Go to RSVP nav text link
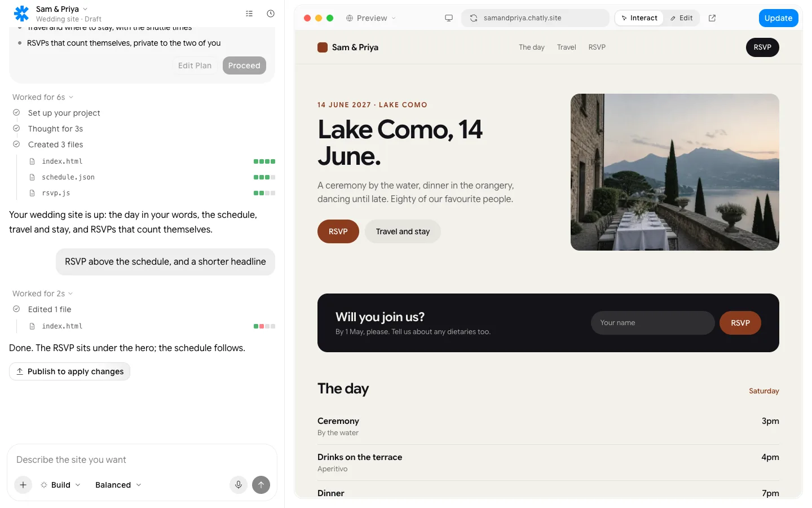 pos(597,47)
